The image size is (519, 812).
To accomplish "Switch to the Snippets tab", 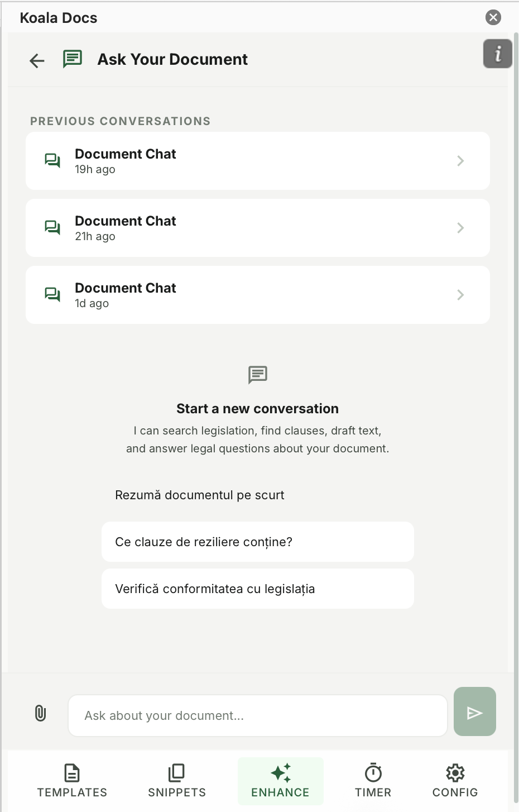I will 176,780.
